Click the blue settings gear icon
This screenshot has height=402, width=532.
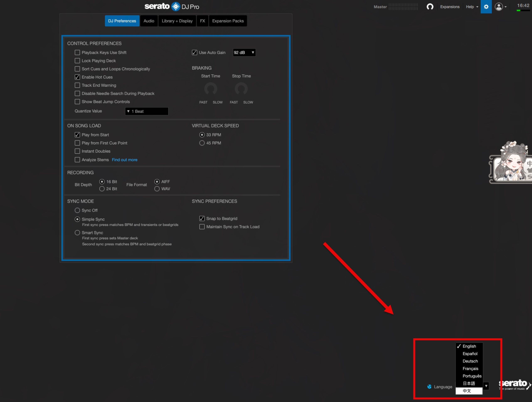point(486,7)
